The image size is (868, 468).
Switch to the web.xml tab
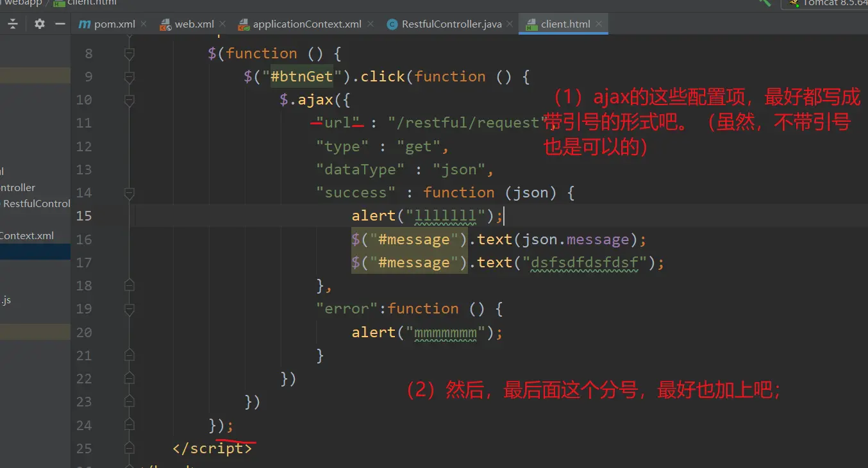coord(194,24)
